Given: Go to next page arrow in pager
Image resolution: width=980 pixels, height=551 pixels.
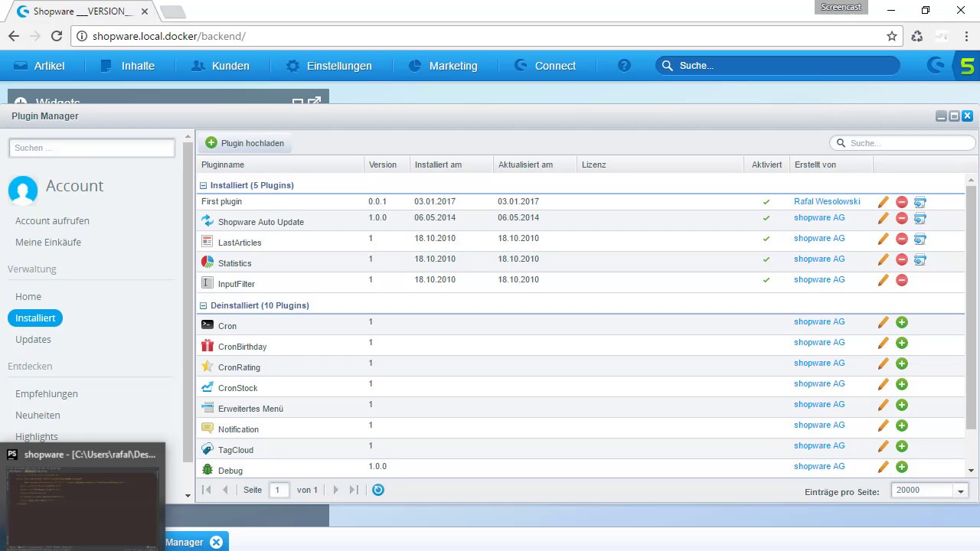Looking at the screenshot, I should [x=335, y=490].
